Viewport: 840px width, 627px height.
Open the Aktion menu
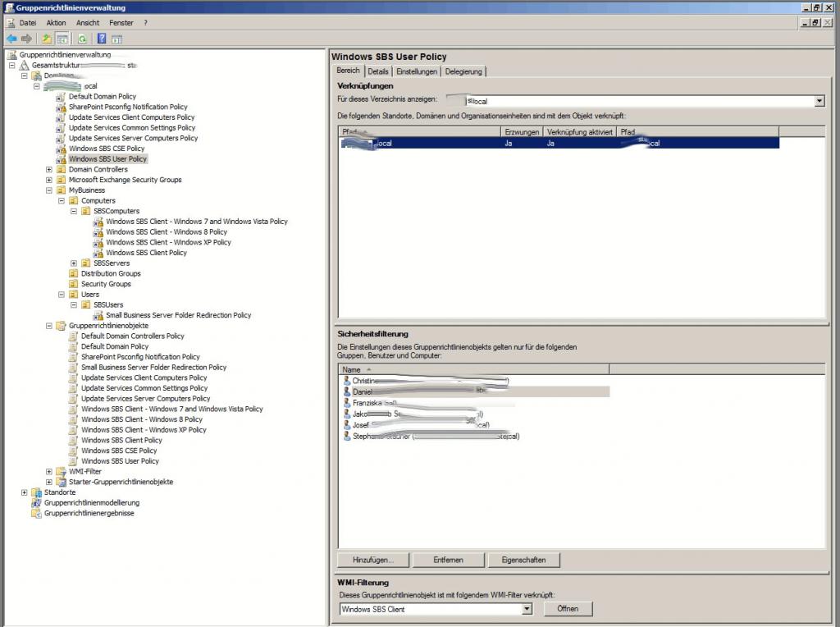click(x=56, y=22)
